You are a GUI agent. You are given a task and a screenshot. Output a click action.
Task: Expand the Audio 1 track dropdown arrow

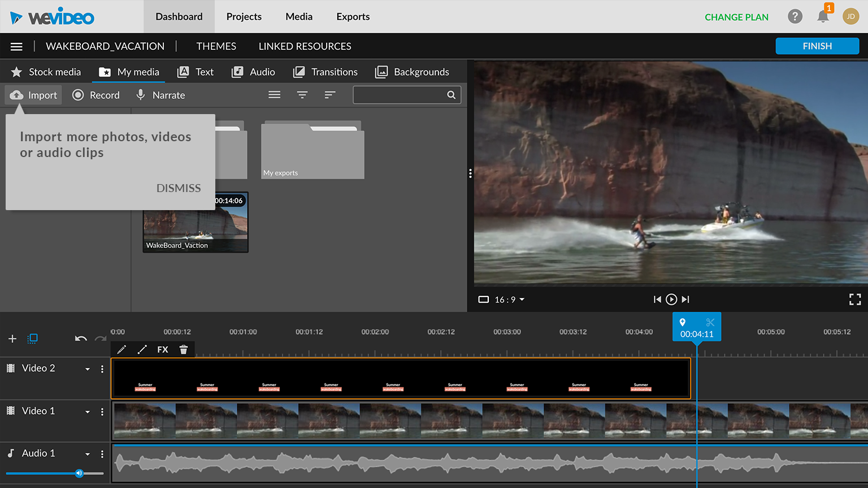pos(88,454)
